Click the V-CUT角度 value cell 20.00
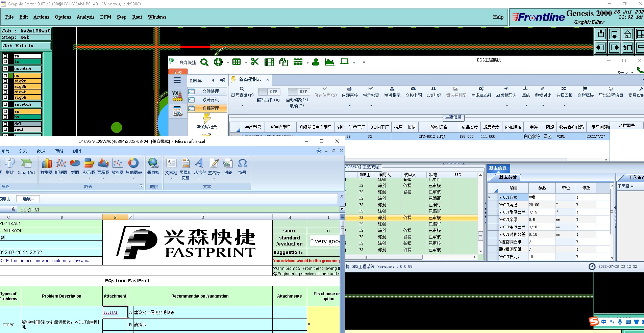Image resolution: width=644 pixels, height=333 pixels. (x=542, y=205)
